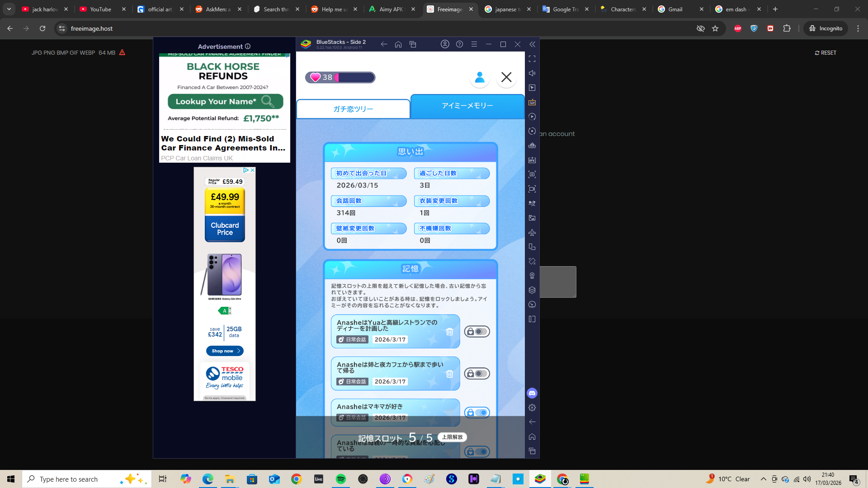Close the memory screen with X button
868x488 pixels.
point(506,77)
